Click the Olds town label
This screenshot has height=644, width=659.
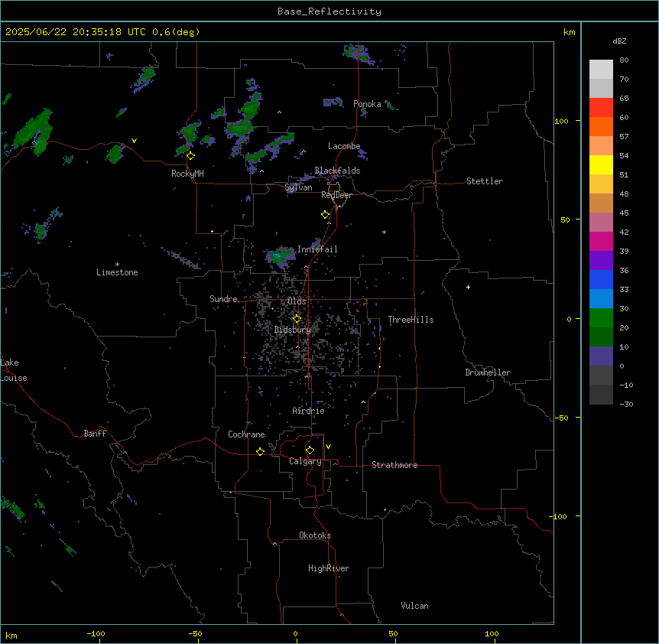(297, 301)
